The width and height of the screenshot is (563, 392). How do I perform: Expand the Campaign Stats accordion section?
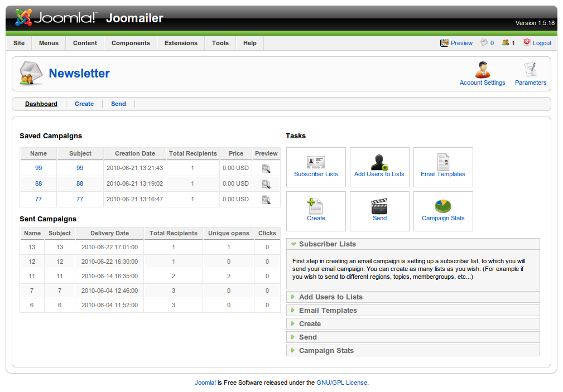[x=326, y=351]
